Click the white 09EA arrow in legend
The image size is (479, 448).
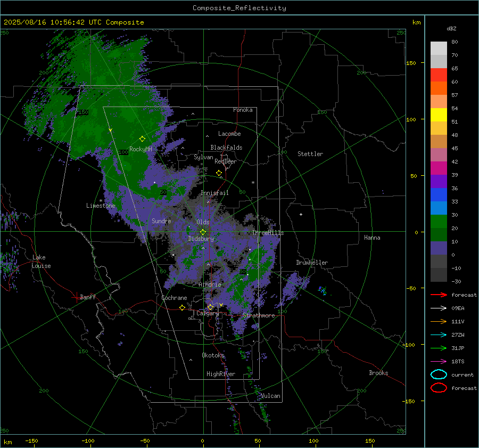point(439,308)
